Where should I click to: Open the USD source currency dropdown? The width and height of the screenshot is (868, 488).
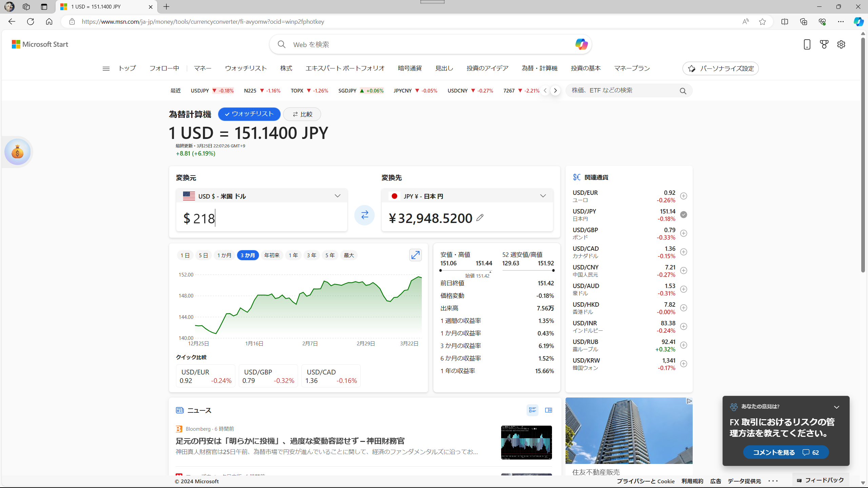(262, 196)
